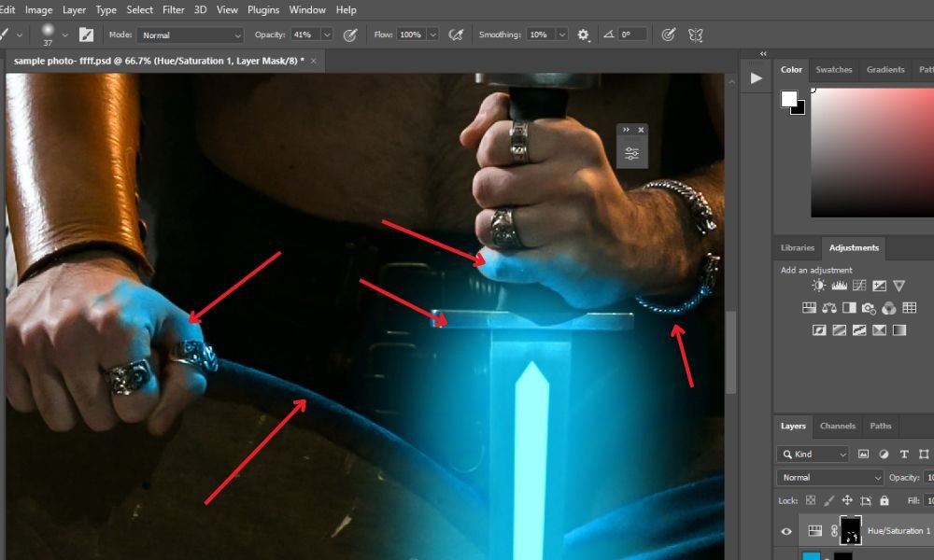Open the Layer menu
Screen dimensions: 934x560
point(75,10)
